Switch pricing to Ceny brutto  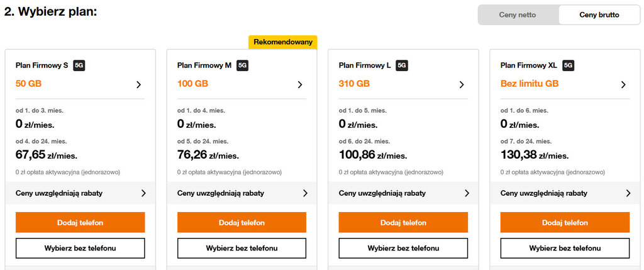point(599,15)
